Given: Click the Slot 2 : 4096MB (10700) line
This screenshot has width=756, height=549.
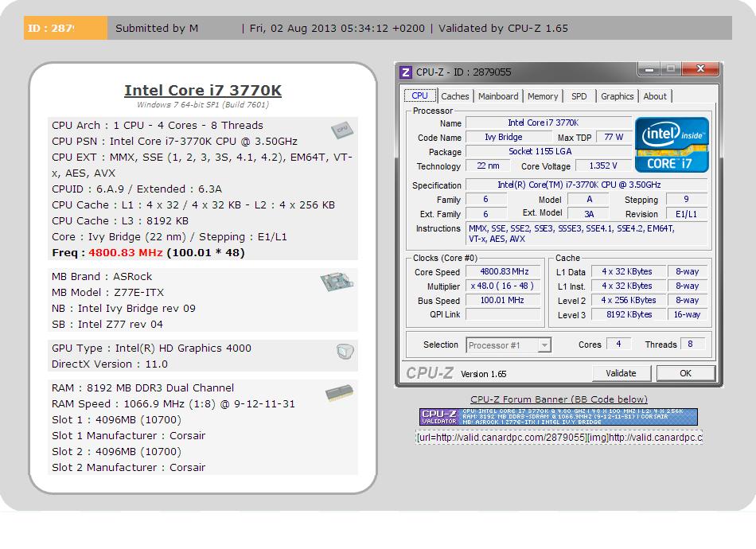Looking at the screenshot, I should pos(117,452).
